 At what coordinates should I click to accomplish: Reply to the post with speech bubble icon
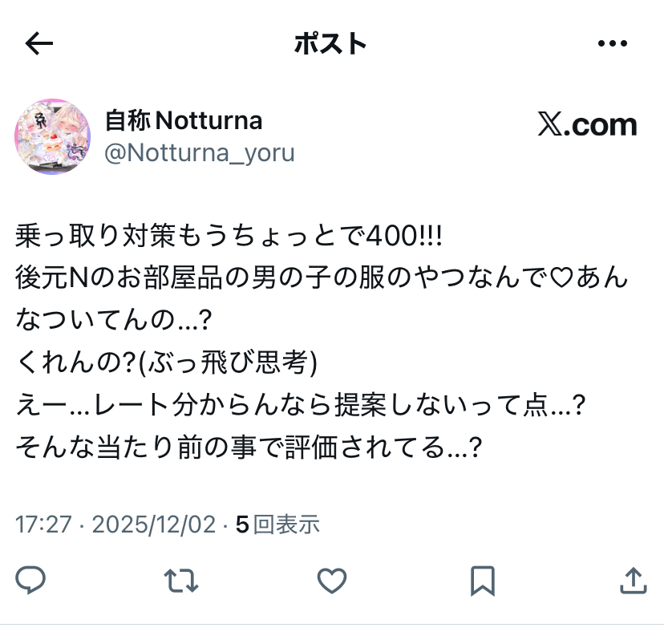click(30, 580)
